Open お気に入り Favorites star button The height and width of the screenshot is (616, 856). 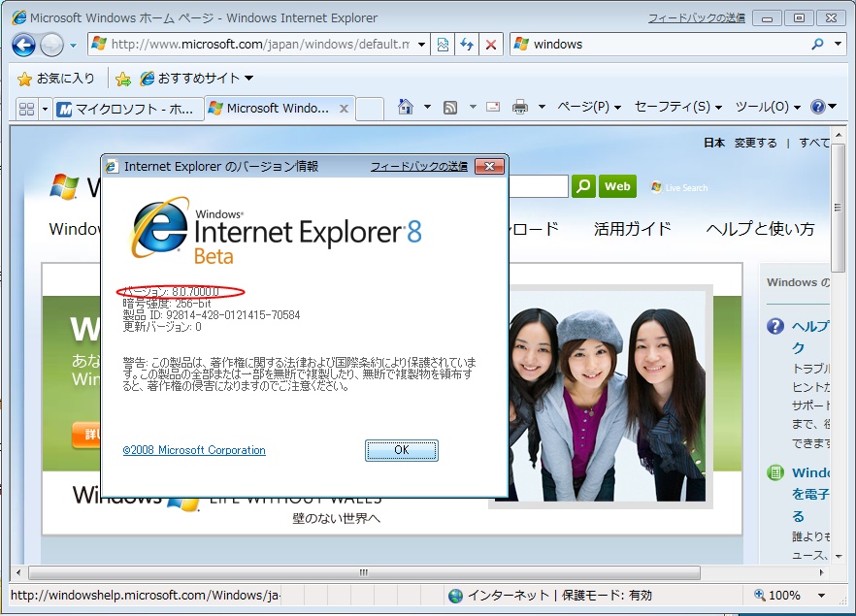tap(55, 79)
